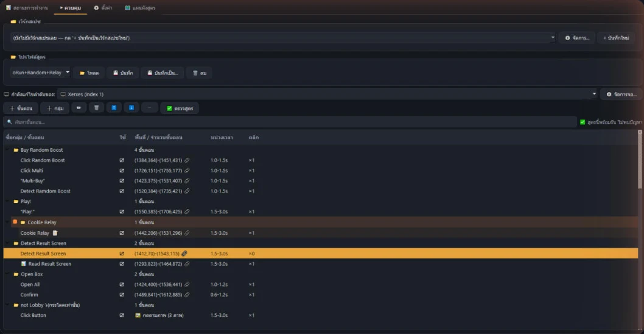Toggle the enable checkbox for "Multi-Buy"
644x334 pixels.
tap(122, 180)
